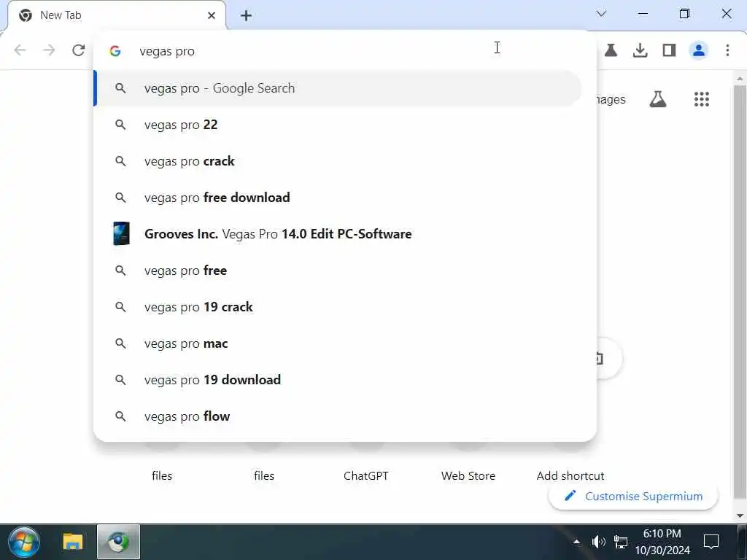Select 'vegas pro 19 crack' suggestion

[x=338, y=307]
